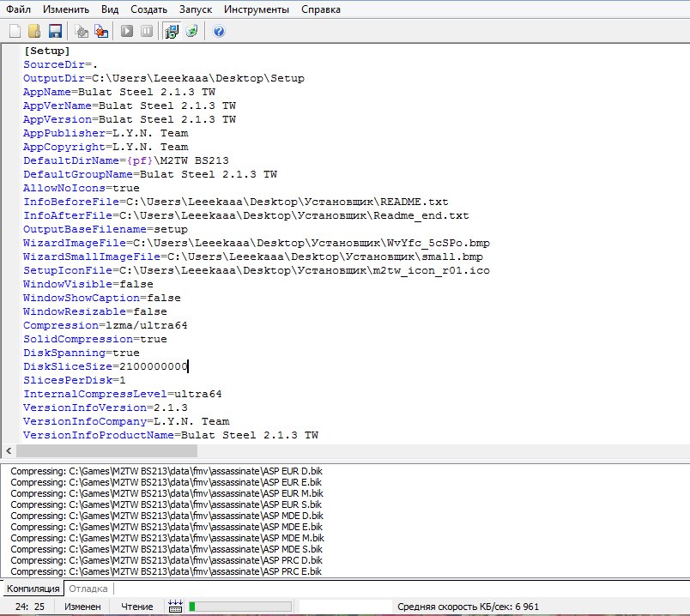Open the Инструменты menu

coord(257,9)
